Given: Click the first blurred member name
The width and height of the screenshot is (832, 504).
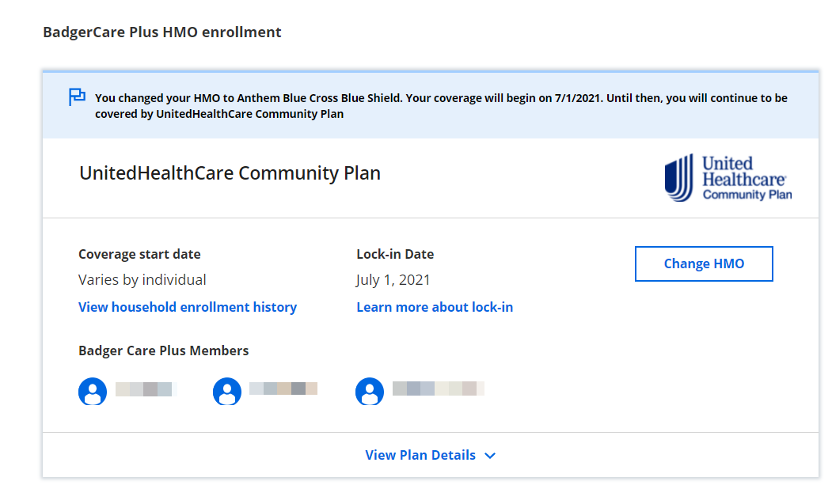Looking at the screenshot, I should pyautogui.click(x=143, y=389).
